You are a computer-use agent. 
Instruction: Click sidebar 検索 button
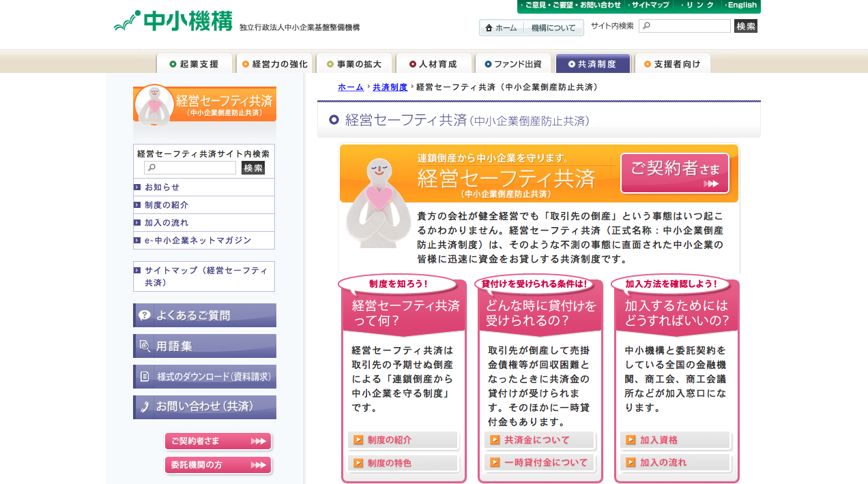coord(253,168)
